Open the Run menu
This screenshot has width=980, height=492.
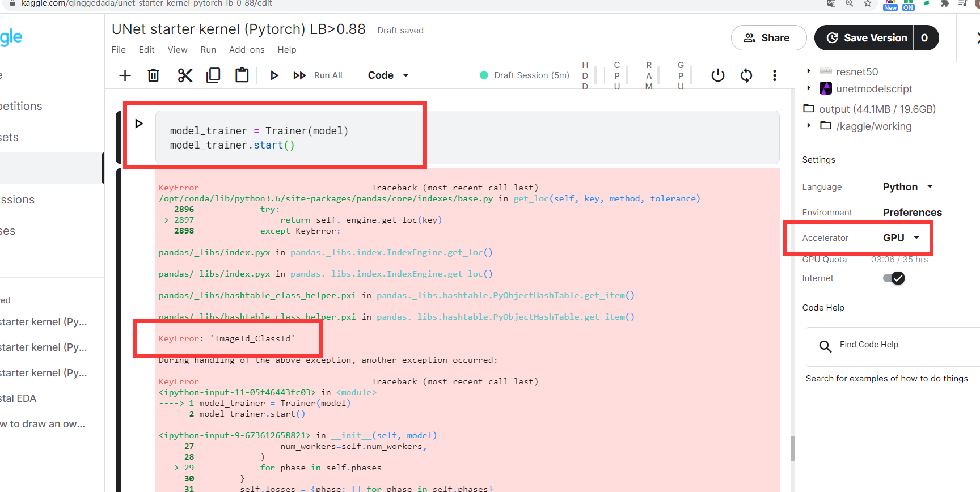(x=208, y=50)
